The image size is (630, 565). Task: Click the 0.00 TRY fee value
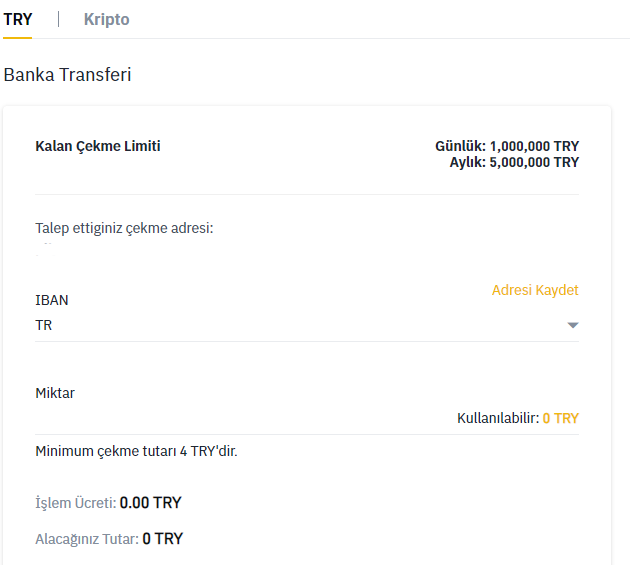point(150,502)
